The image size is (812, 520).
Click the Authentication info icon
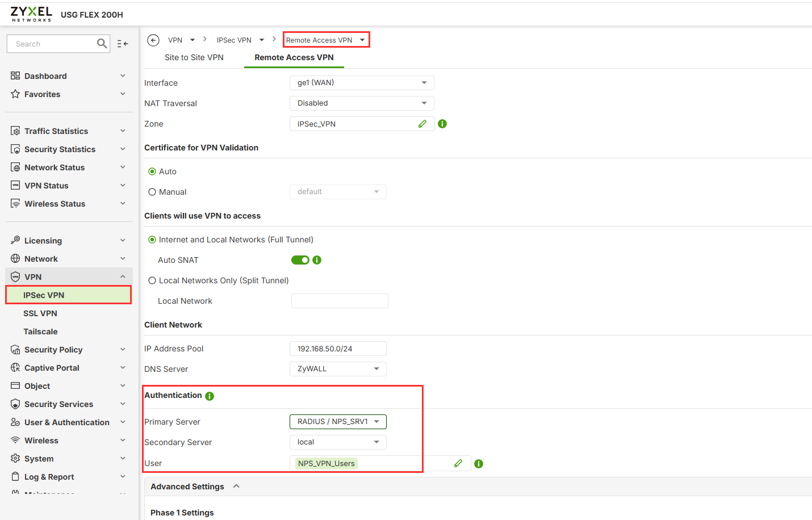pos(210,396)
